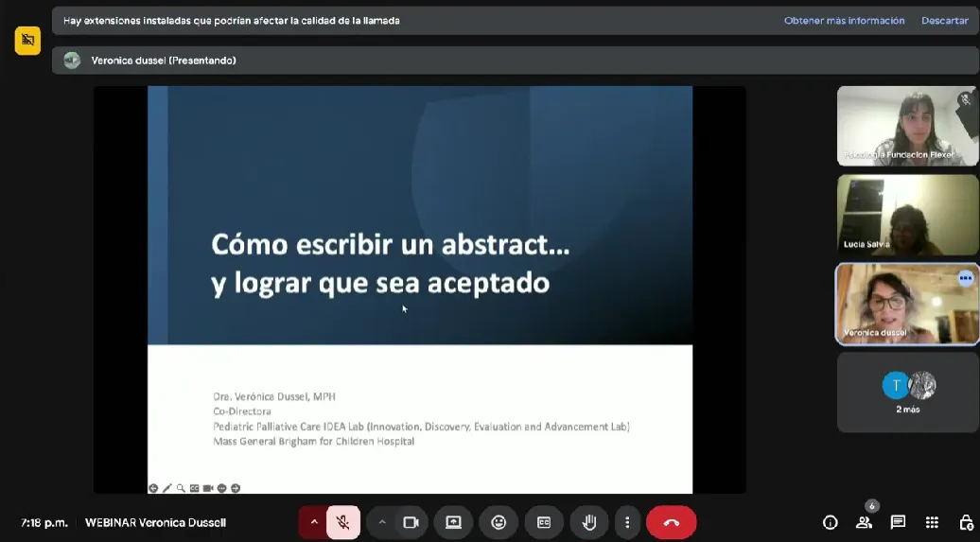Expand video settings chevron next to camera

pyautogui.click(x=382, y=523)
